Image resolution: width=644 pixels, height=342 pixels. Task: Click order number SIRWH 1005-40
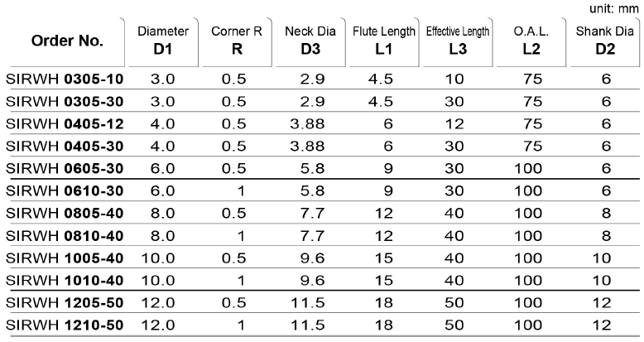click(65, 258)
